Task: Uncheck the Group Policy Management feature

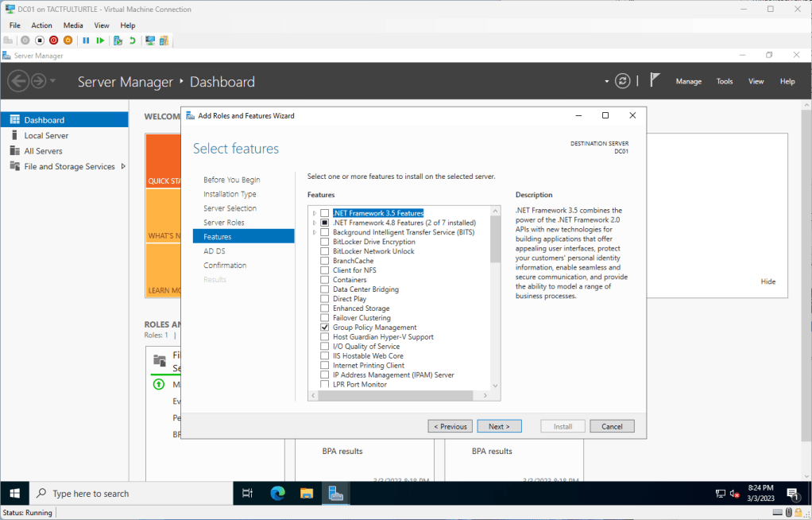Action: (324, 328)
